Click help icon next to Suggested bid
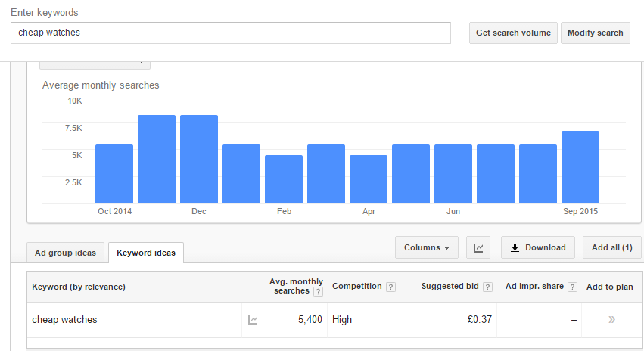 [x=487, y=287]
